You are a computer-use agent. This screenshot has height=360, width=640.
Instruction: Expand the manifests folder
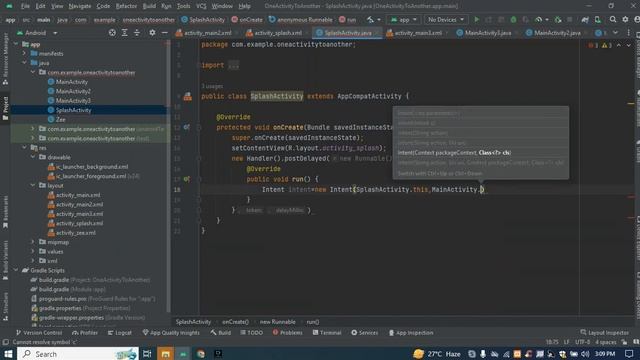24,53
